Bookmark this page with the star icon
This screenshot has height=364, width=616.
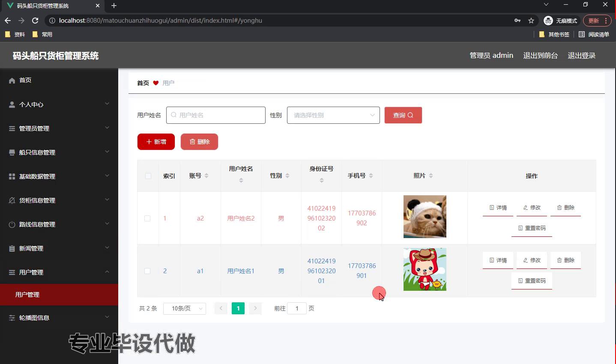(x=531, y=21)
